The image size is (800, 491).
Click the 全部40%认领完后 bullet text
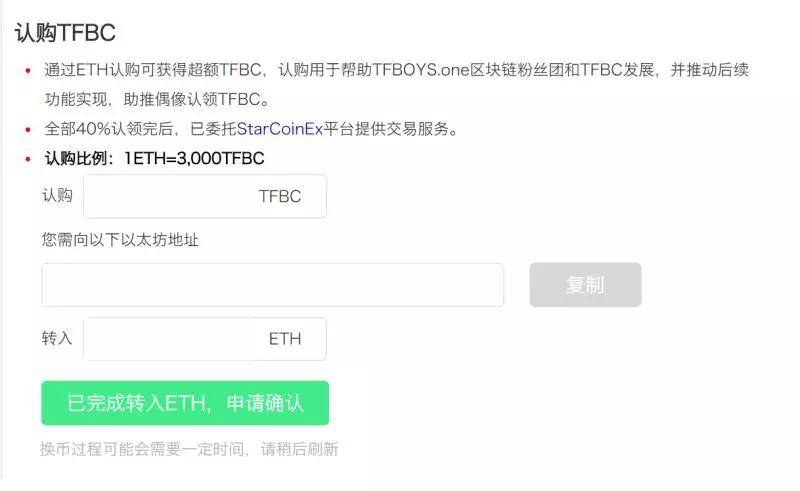tap(109, 129)
